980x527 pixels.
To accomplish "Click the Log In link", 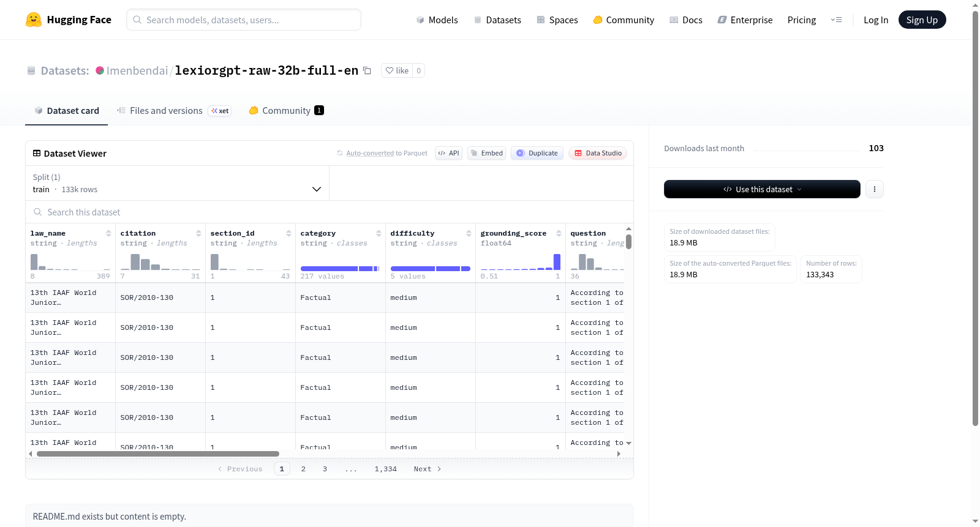I will pos(876,20).
